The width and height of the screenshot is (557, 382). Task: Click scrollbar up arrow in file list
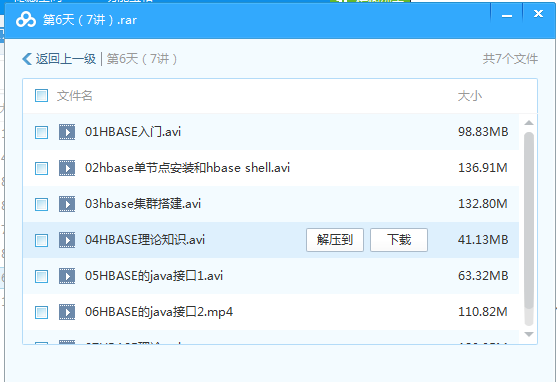[x=529, y=123]
